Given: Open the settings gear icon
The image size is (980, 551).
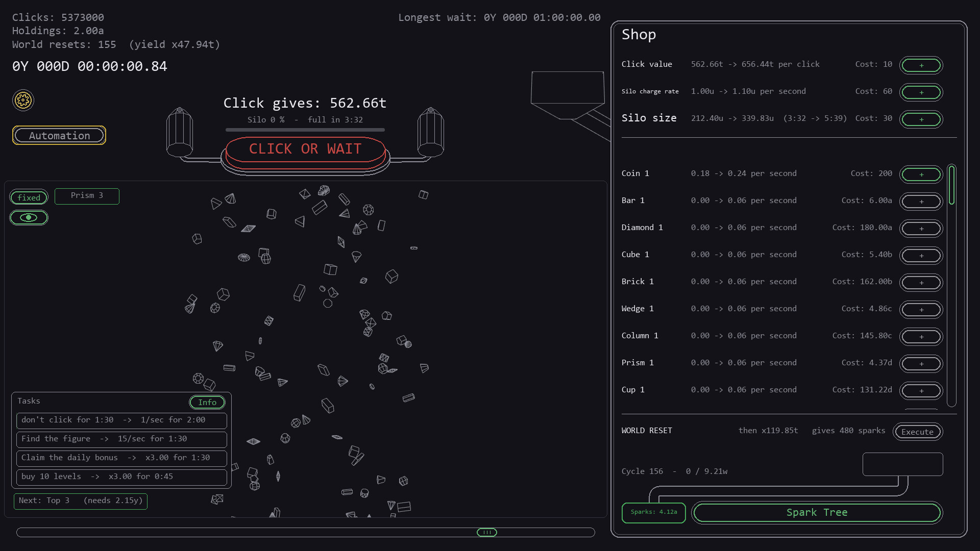Looking at the screenshot, I should pyautogui.click(x=23, y=100).
